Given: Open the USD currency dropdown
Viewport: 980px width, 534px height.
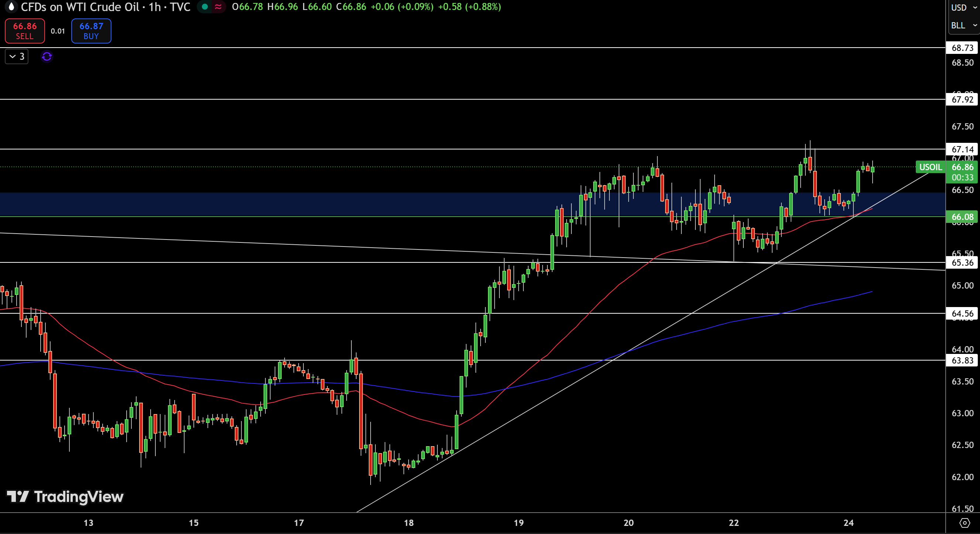Looking at the screenshot, I should [963, 8].
